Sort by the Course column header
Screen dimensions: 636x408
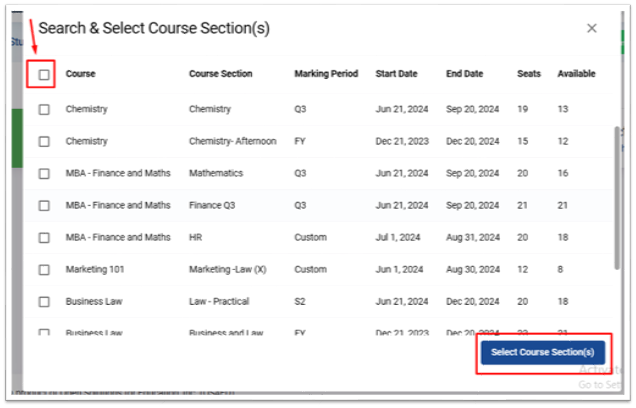[x=81, y=74]
